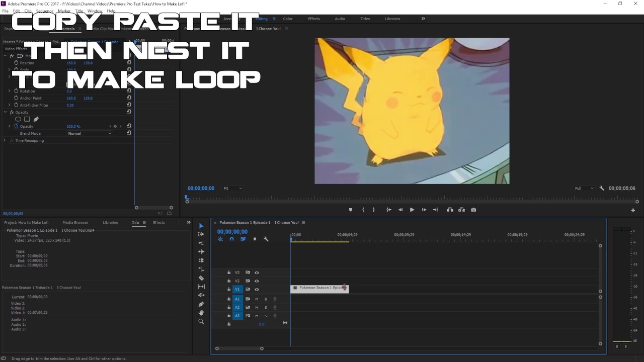644x362 pixels.
Task: Open the Libraries panel tab
Action: click(110, 223)
